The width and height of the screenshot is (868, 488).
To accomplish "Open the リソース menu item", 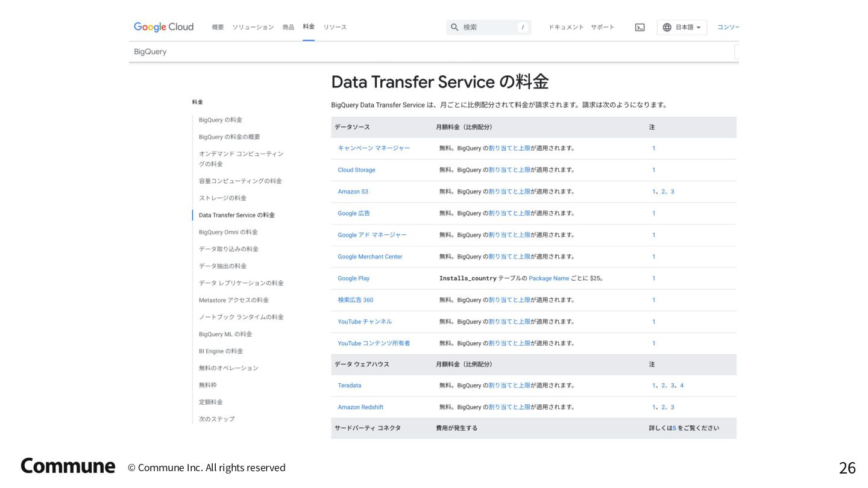I will tap(335, 27).
